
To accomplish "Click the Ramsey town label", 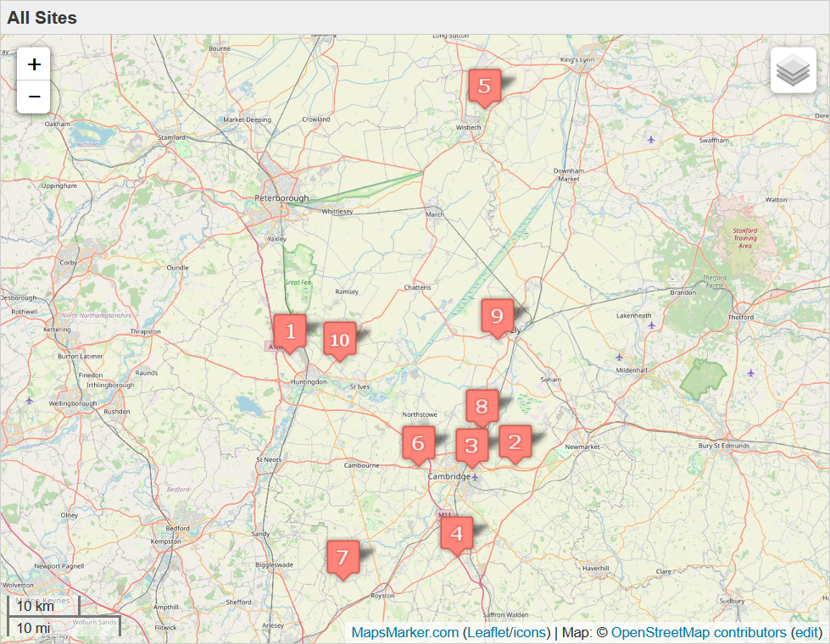I will coord(347,292).
